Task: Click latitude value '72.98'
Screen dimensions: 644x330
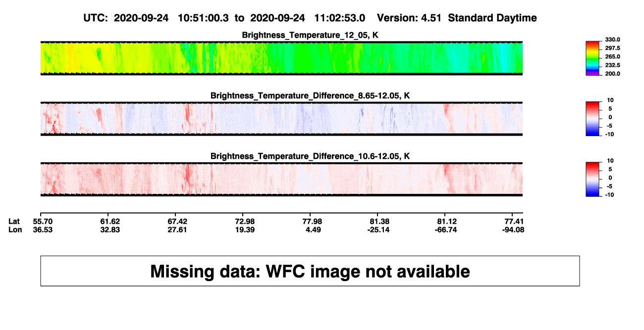Action: coord(245,221)
